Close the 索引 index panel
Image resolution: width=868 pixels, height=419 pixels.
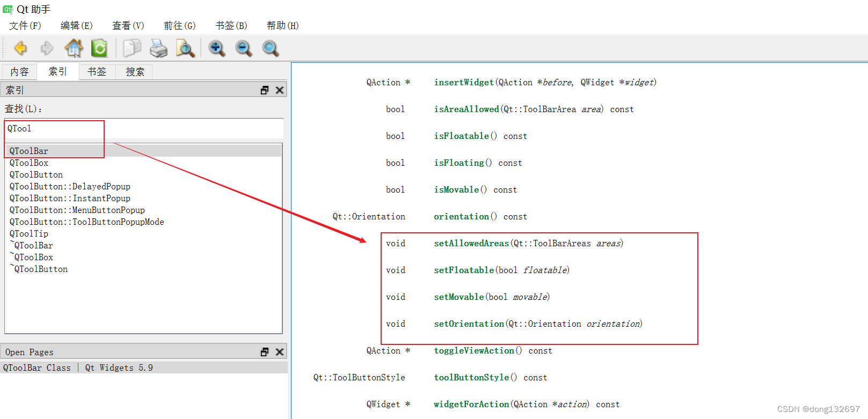(280, 90)
